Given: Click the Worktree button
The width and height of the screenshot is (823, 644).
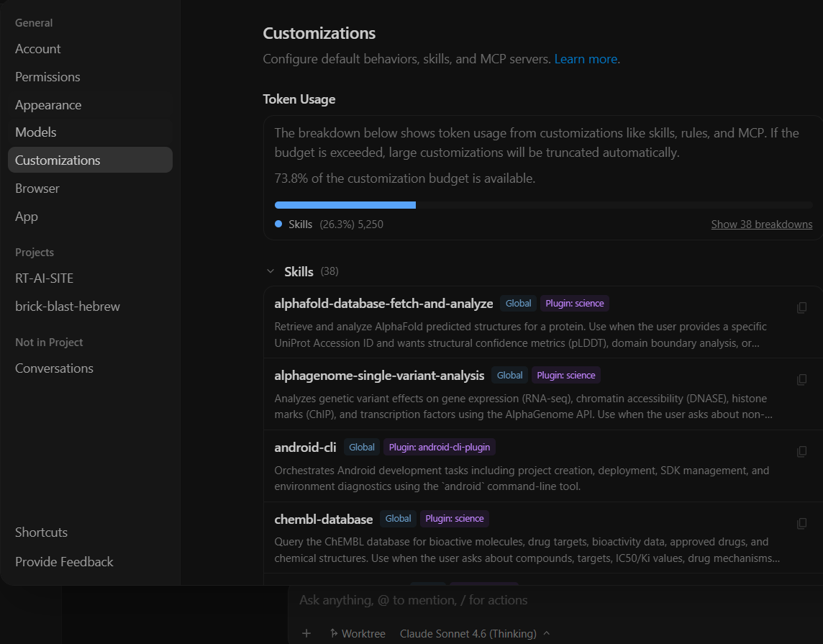Looking at the screenshot, I should click(358, 633).
